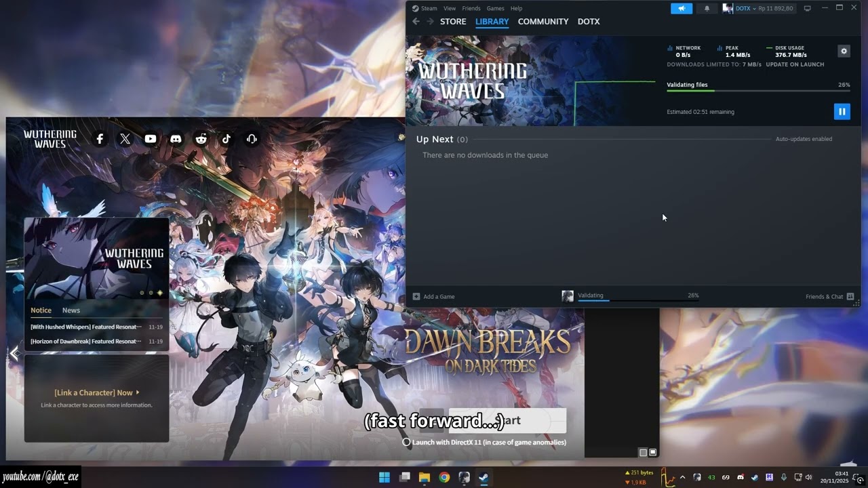Viewport: 868px width, 488px height.
Task: Open the Help menu in Steam
Action: point(516,8)
